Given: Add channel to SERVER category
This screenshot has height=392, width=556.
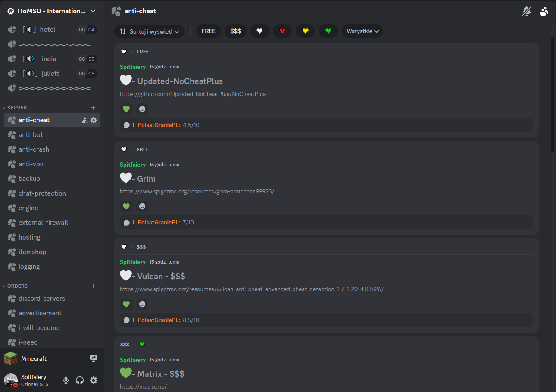Looking at the screenshot, I should point(93,108).
